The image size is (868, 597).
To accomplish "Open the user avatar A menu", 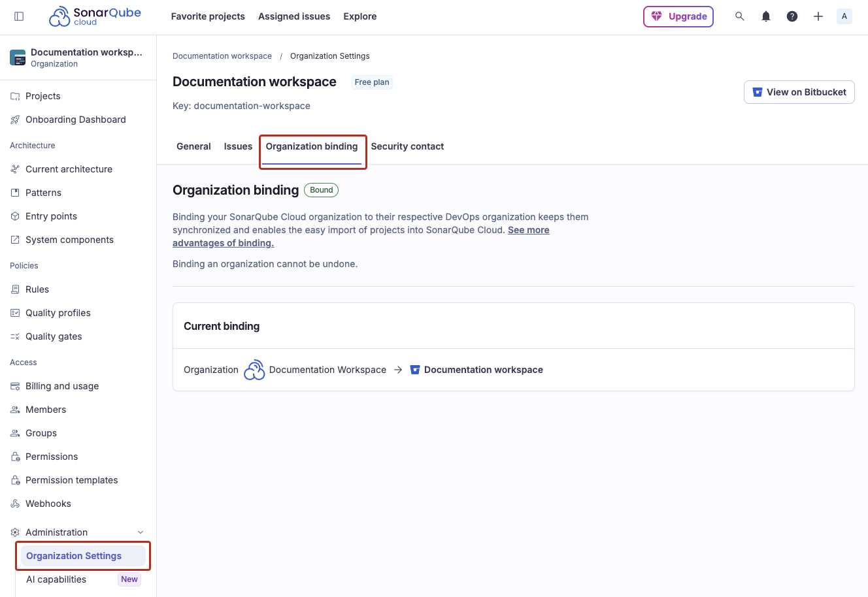I will tap(844, 16).
